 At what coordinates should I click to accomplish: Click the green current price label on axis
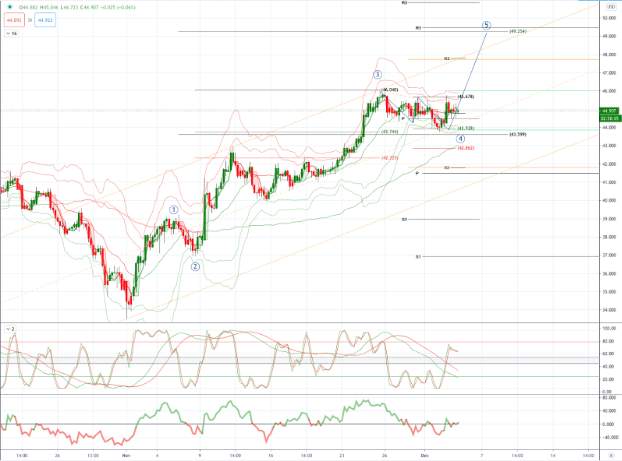608,111
